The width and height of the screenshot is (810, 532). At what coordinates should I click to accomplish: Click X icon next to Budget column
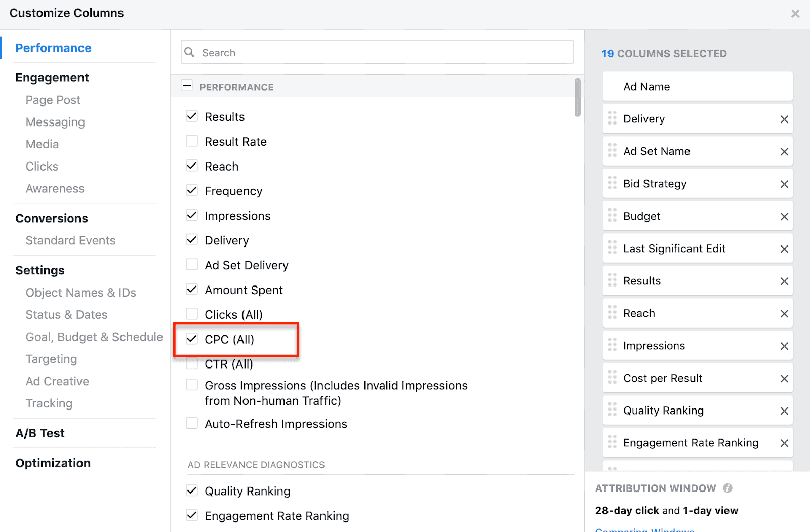[784, 217]
